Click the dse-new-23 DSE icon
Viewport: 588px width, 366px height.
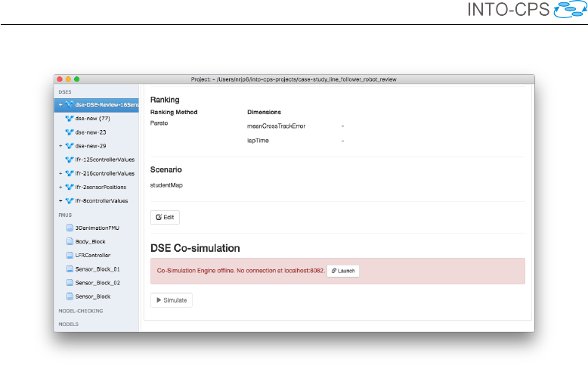pos(70,132)
